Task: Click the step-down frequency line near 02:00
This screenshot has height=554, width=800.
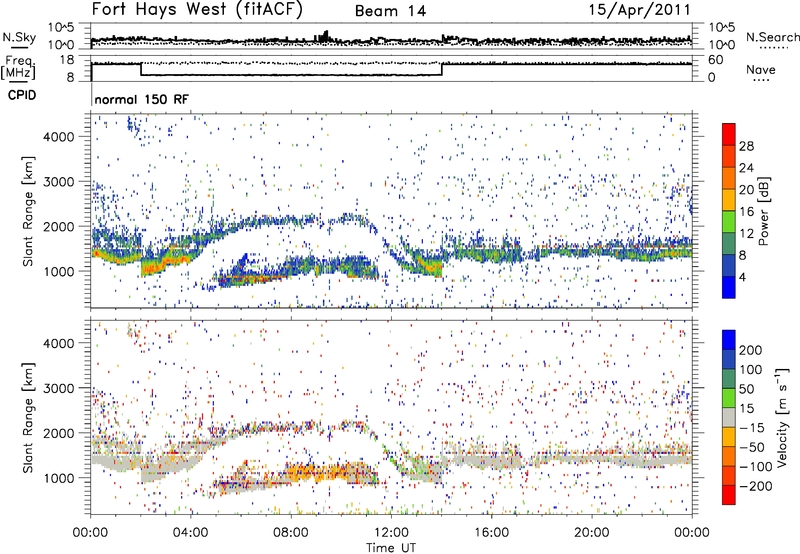Action: pos(141,69)
